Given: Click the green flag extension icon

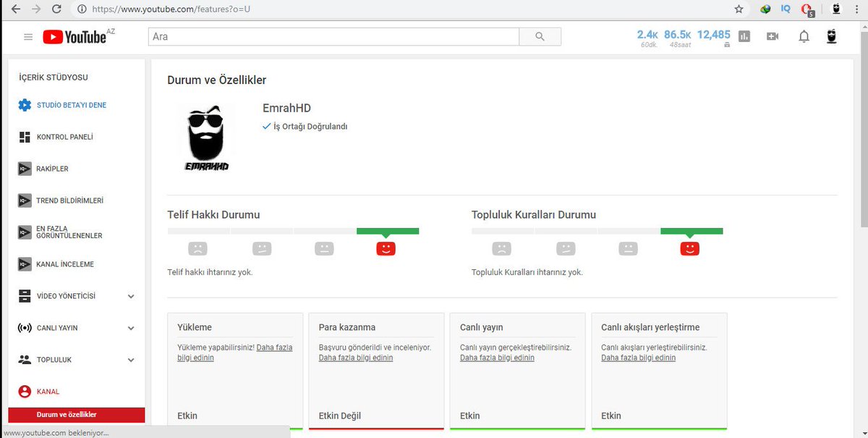Looking at the screenshot, I should pyautogui.click(x=765, y=9).
